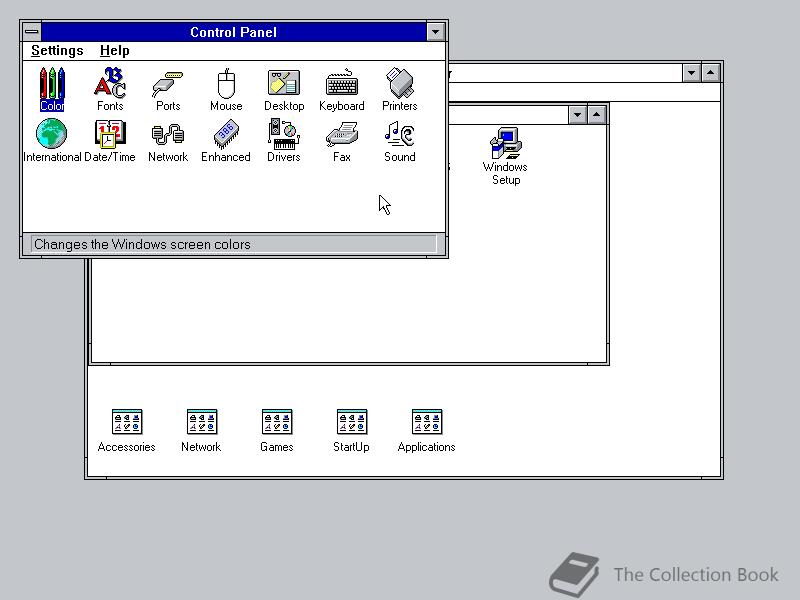Maximize the Program Manager window
800x600 pixels.
[711, 73]
